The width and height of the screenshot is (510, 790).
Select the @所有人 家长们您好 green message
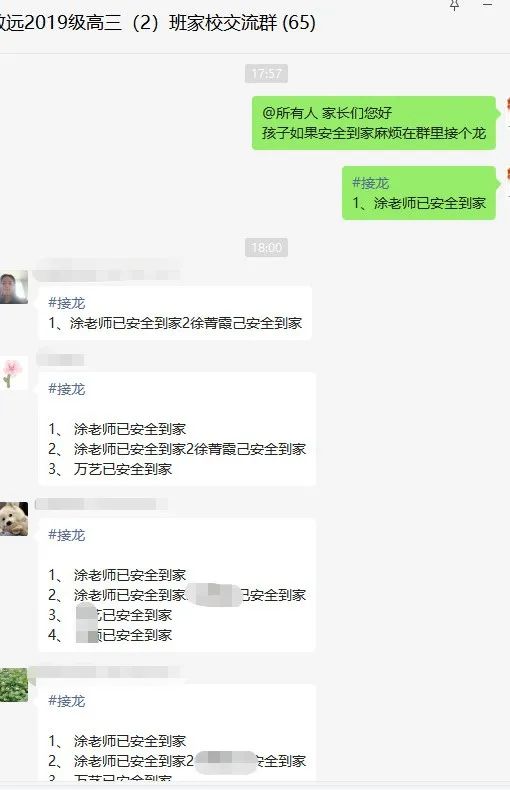(x=374, y=123)
